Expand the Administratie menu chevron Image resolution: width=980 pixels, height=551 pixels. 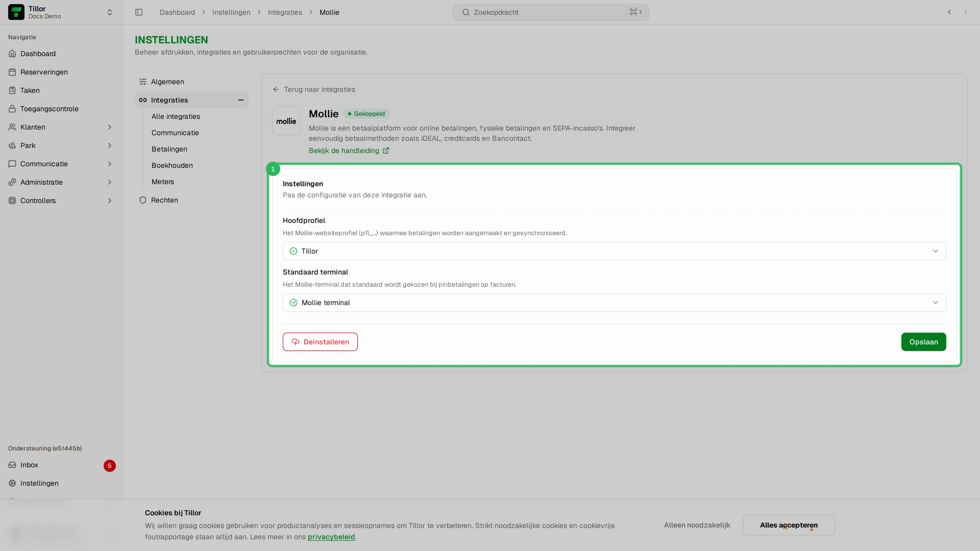pos(109,182)
